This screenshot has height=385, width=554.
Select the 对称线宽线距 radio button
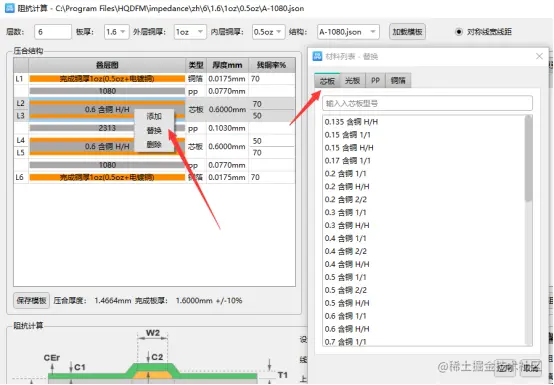459,32
